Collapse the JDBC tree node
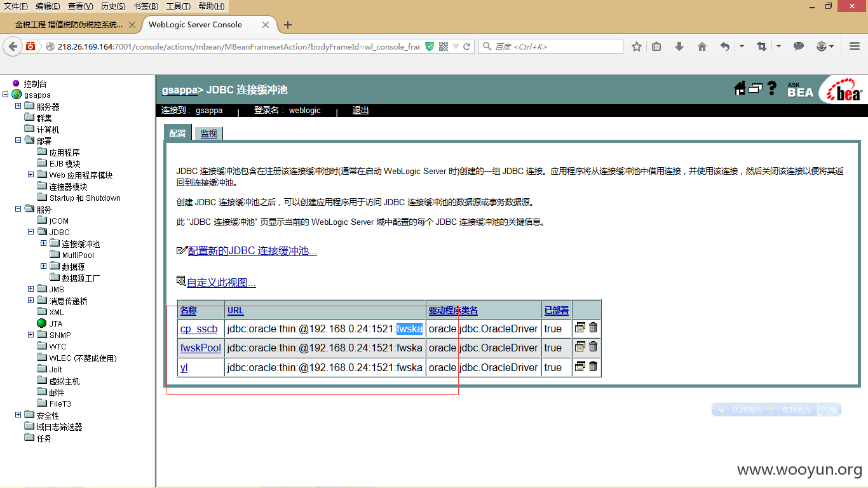Image resolution: width=868 pixels, height=488 pixels. (31, 232)
